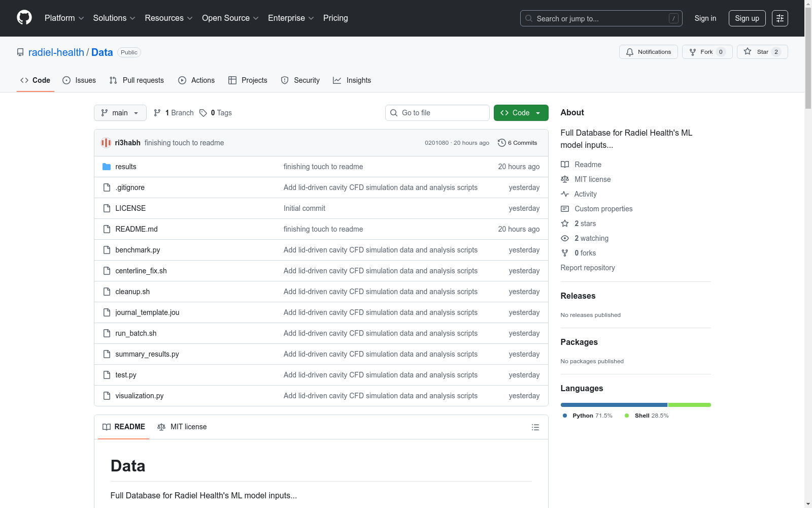Click the pulse icon next to Activity

coord(565,194)
